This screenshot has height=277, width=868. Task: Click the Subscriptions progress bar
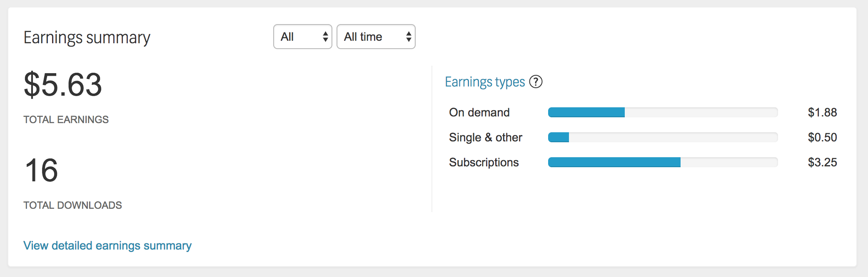663,162
